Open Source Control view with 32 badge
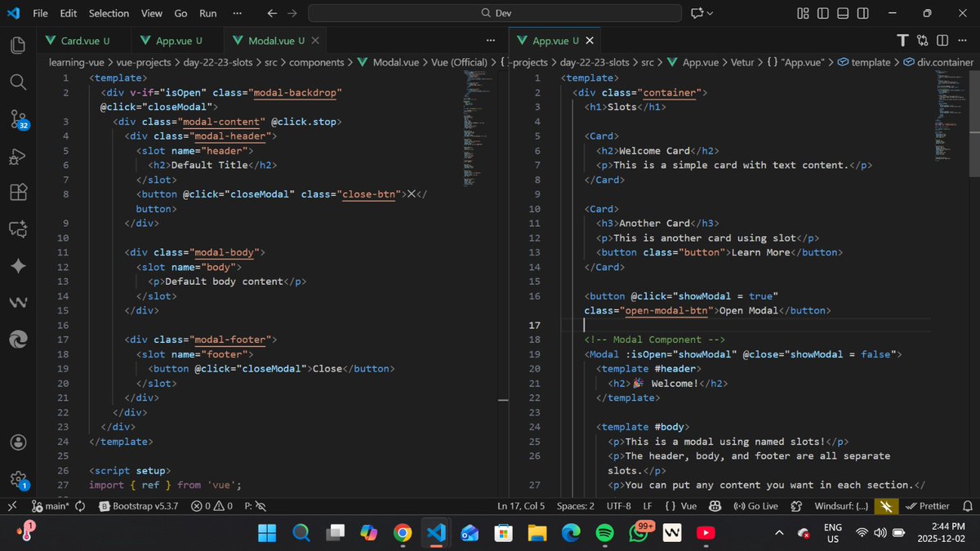The image size is (980, 551). [18, 121]
